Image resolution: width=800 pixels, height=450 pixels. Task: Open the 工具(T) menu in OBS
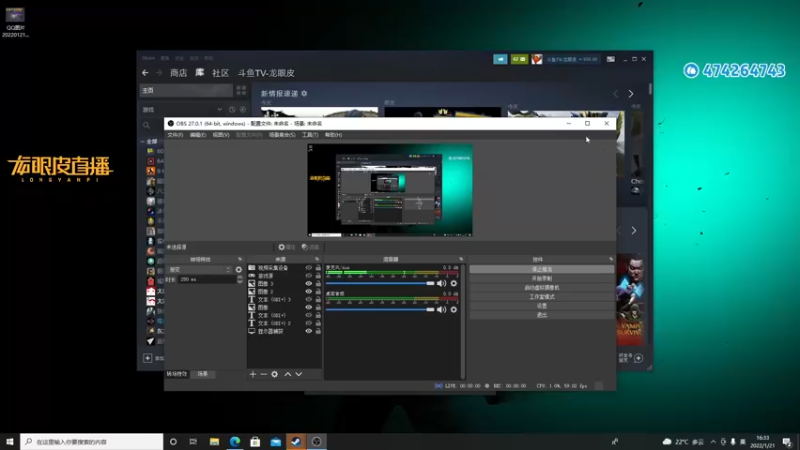tap(310, 135)
